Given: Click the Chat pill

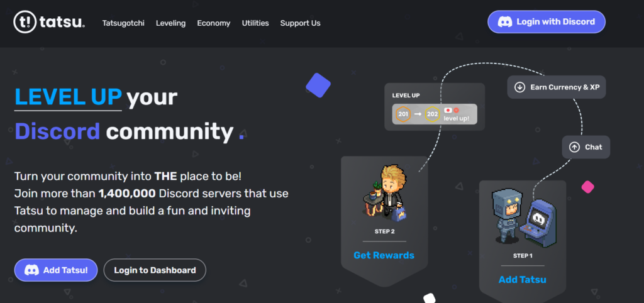Looking at the screenshot, I should (586, 147).
